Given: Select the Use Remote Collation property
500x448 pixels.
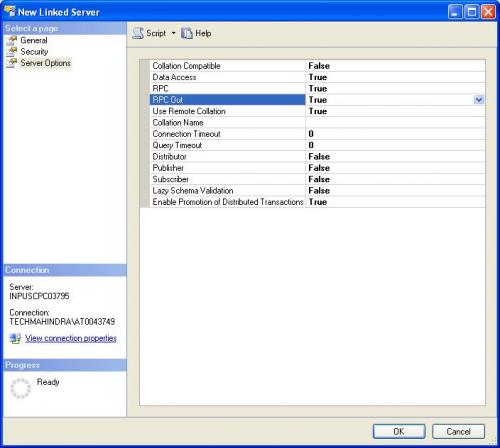Looking at the screenshot, I should click(189, 111).
